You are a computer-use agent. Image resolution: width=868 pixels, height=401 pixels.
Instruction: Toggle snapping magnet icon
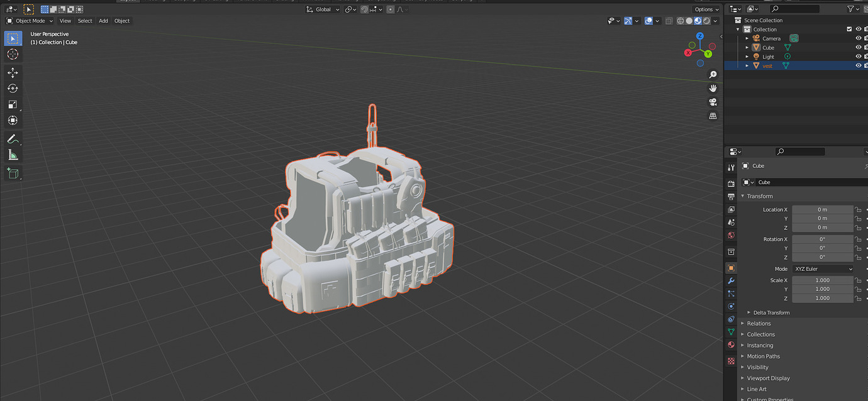[x=365, y=9]
